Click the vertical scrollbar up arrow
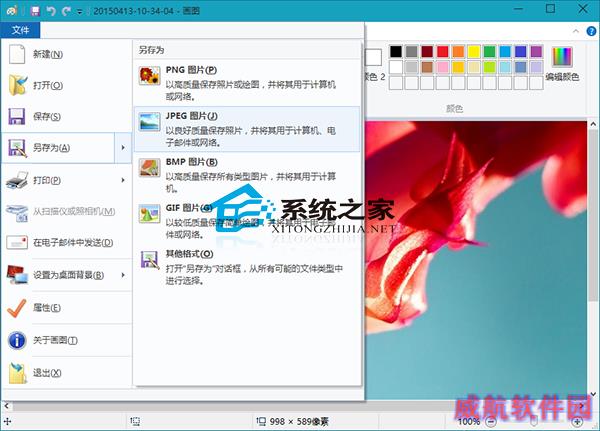The width and height of the screenshot is (600, 431). [593, 124]
